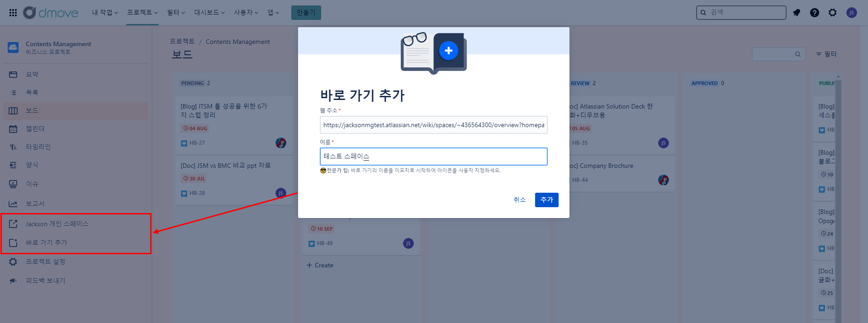Click the top 검색 search box
Image resolution: width=868 pixels, height=323 pixels.
click(741, 13)
